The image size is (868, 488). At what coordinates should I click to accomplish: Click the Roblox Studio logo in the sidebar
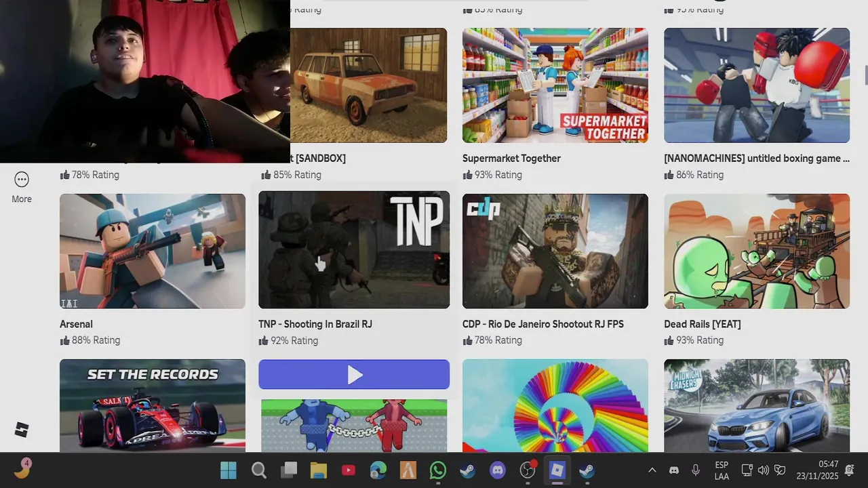point(22,430)
